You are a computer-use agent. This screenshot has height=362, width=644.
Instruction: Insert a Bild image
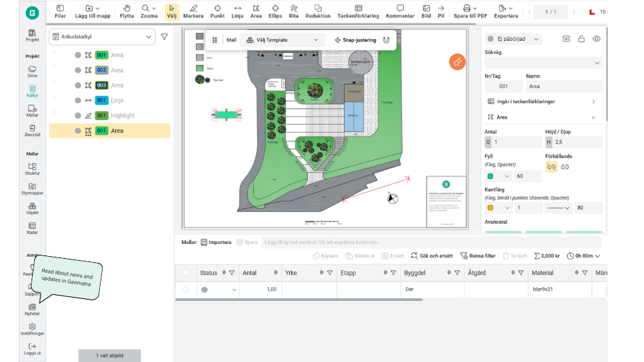[427, 11]
